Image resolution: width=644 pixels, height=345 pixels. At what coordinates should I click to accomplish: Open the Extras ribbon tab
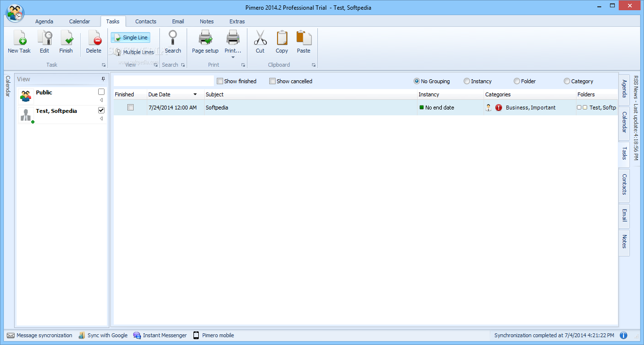(237, 21)
